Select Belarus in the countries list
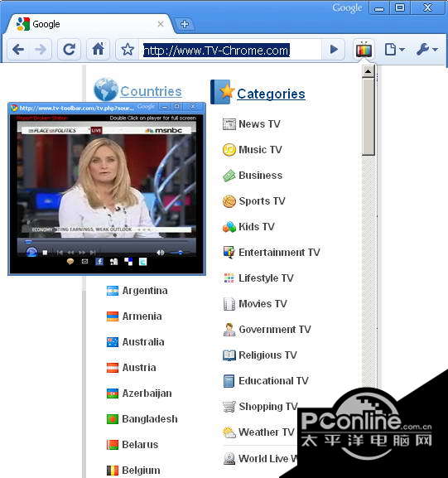This screenshot has width=448, height=478. pos(140,445)
